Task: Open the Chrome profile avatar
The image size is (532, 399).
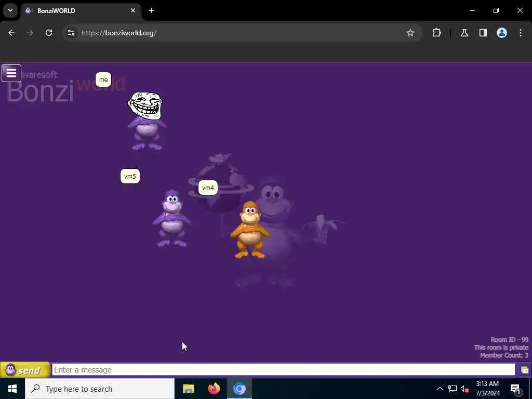Action: click(502, 33)
